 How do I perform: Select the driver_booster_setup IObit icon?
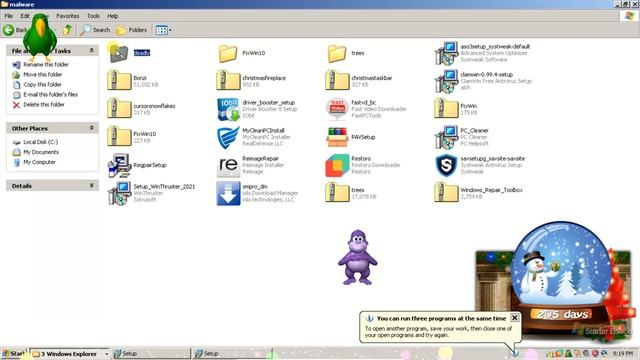click(228, 109)
